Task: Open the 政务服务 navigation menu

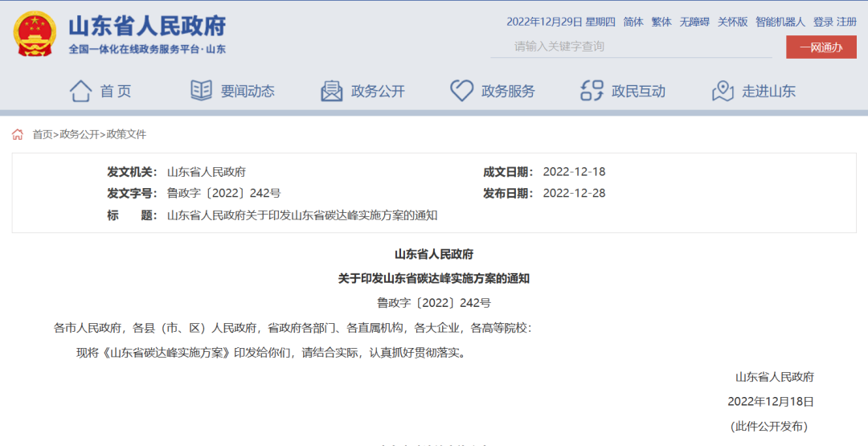Action: tap(508, 92)
